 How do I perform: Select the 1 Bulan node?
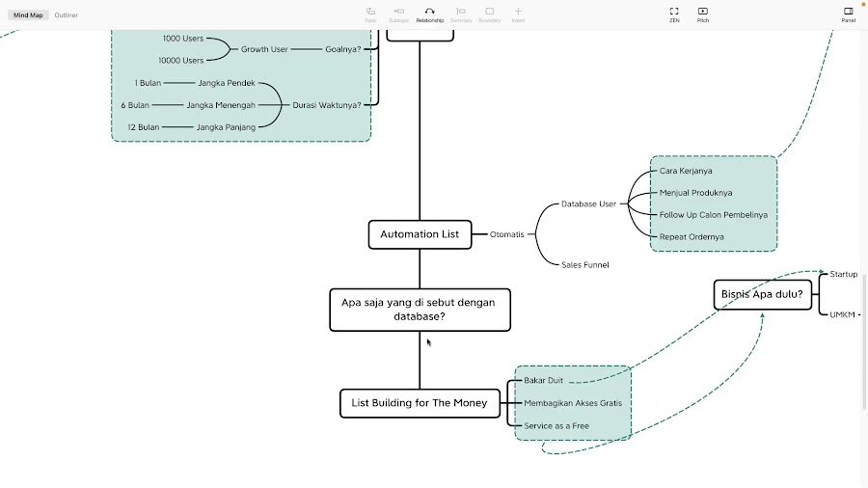(148, 83)
